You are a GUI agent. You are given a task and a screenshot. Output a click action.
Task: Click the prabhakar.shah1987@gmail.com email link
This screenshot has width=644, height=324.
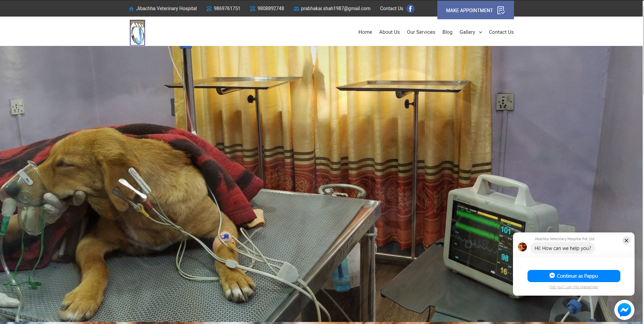pyautogui.click(x=335, y=8)
